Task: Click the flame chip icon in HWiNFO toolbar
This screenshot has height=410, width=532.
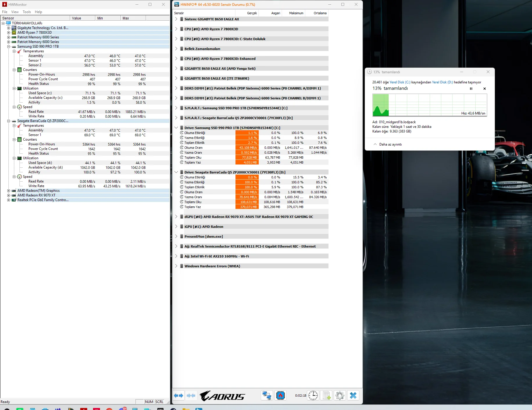Action: click(x=281, y=395)
